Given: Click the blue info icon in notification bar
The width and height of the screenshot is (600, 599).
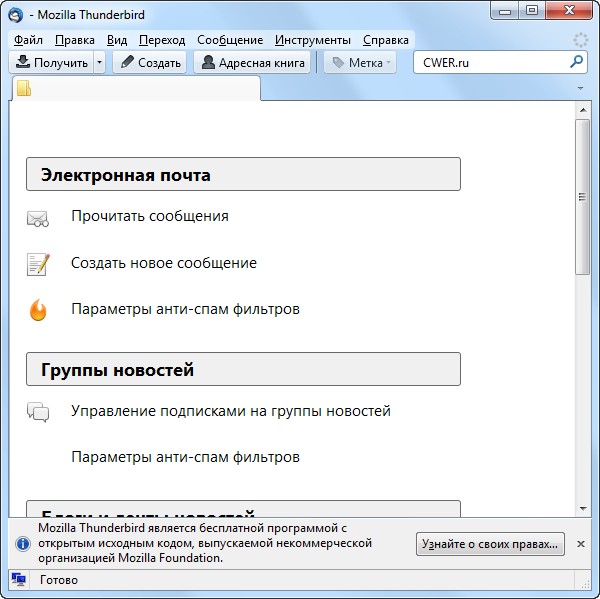Looking at the screenshot, I should [22, 544].
